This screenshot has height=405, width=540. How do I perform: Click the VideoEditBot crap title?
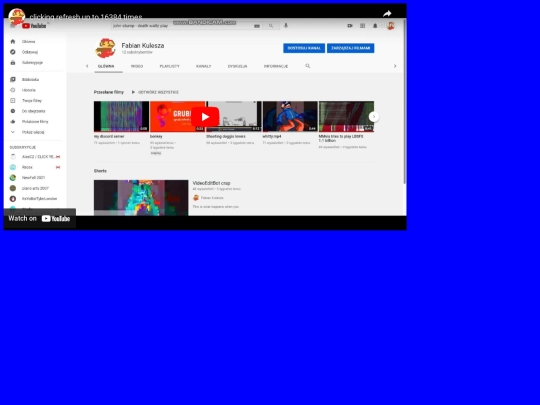tap(211, 183)
